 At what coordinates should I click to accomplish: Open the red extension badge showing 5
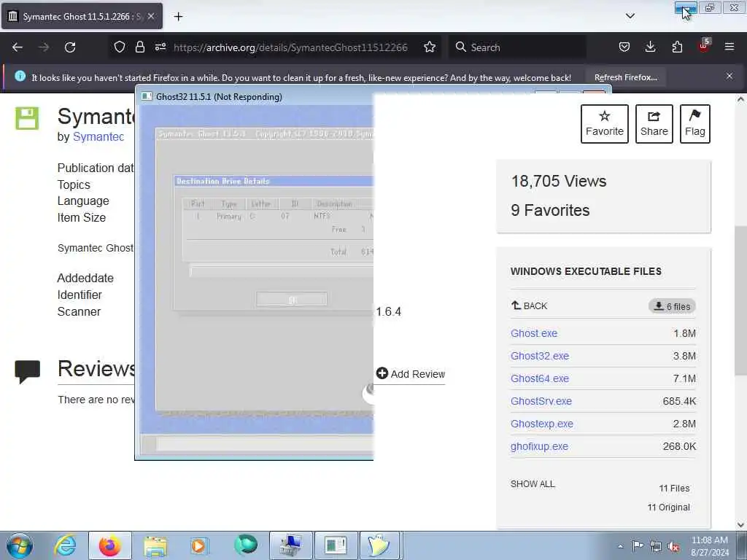(x=704, y=46)
